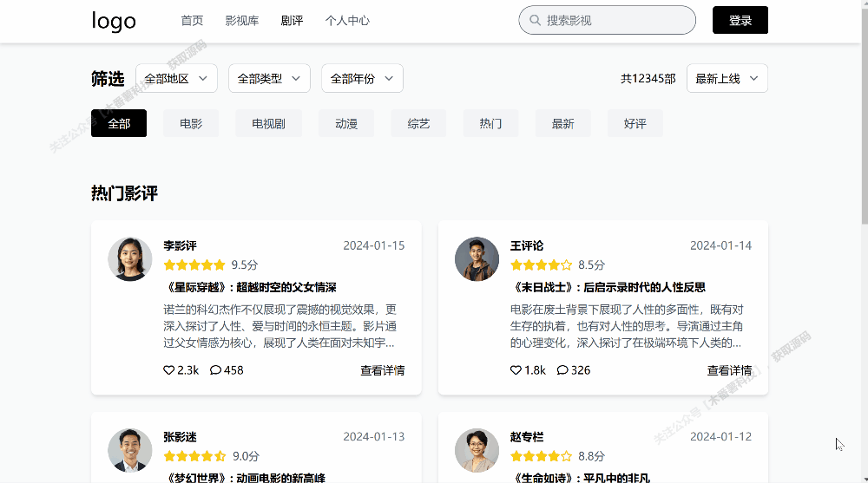Click the 登录 button
Image resolution: width=868 pixels, height=483 pixels.
740,21
